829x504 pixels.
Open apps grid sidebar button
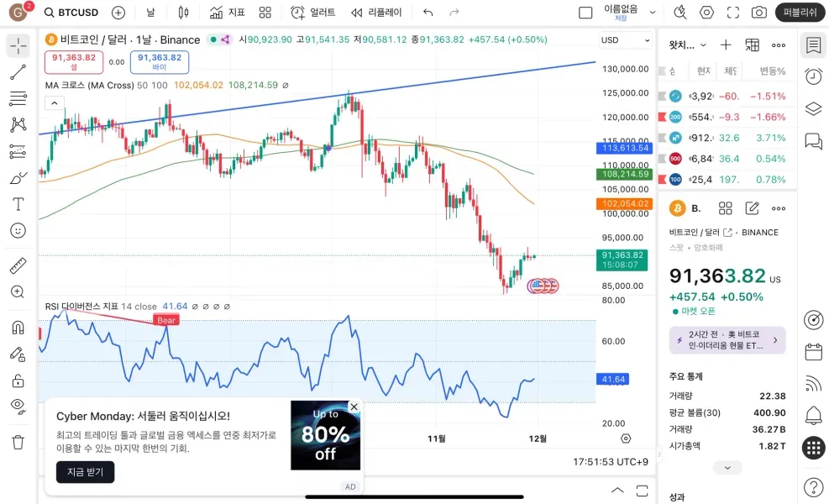click(x=813, y=448)
